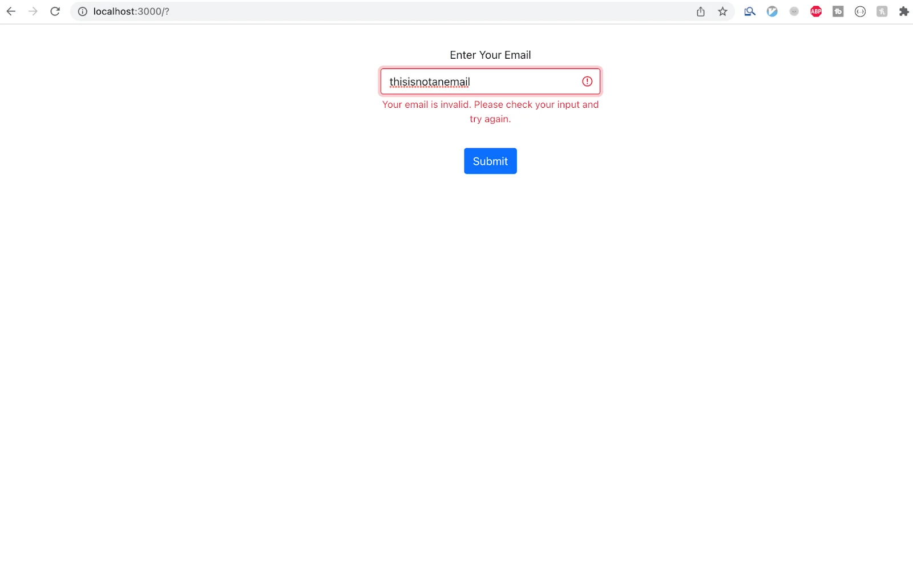Navigate back using the back arrow

point(11,11)
